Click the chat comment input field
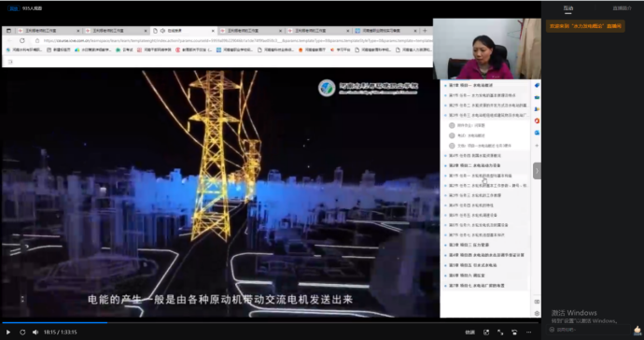The image size is (644, 340). (x=589, y=330)
